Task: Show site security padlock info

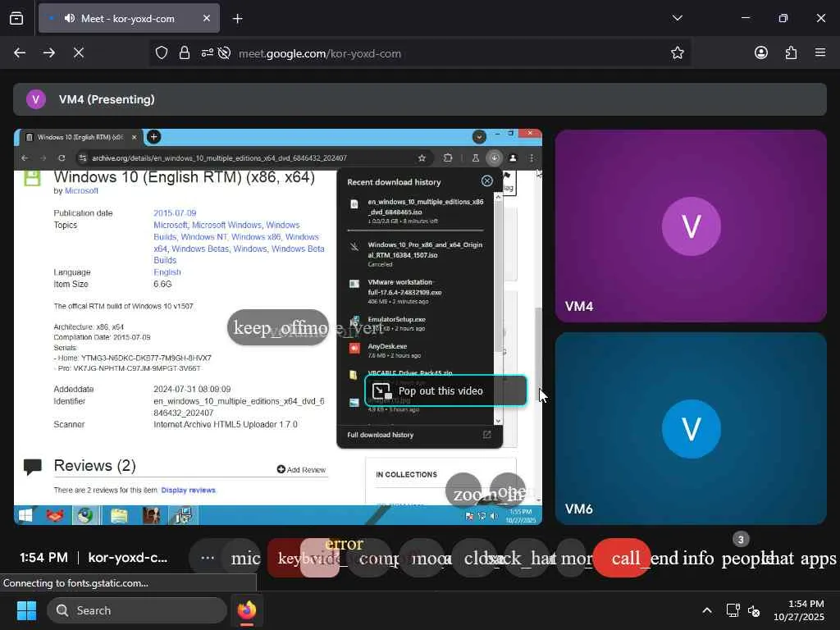Action: click(185, 52)
